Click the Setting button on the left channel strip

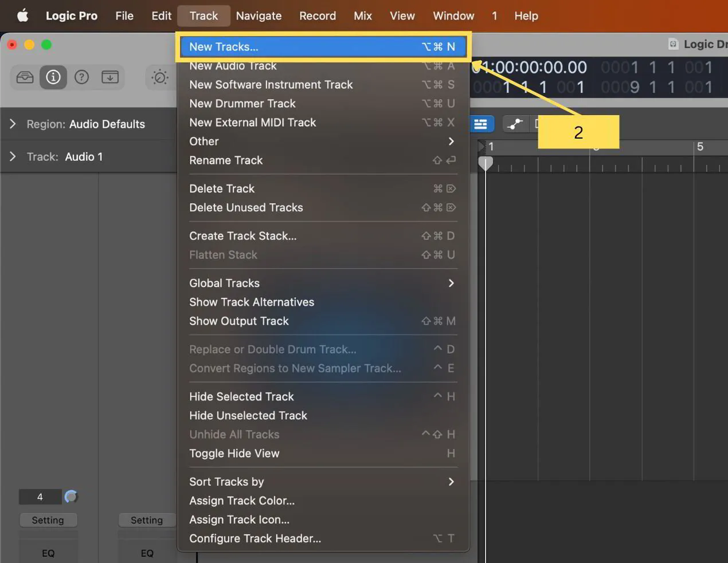[x=48, y=520]
